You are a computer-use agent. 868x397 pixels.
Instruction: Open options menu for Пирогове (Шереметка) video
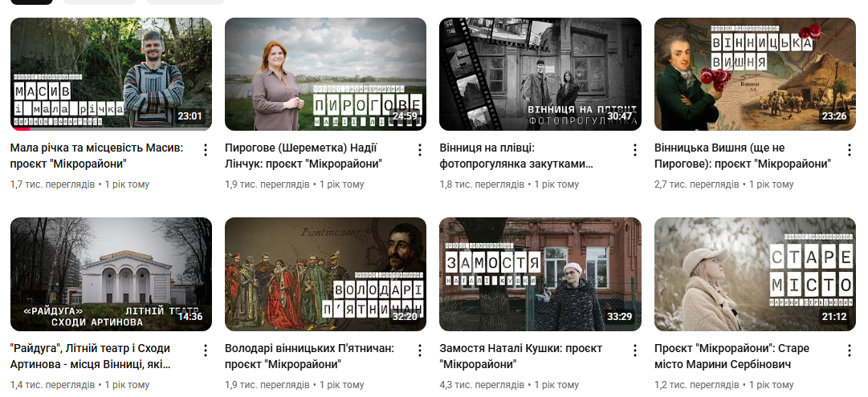(x=420, y=149)
